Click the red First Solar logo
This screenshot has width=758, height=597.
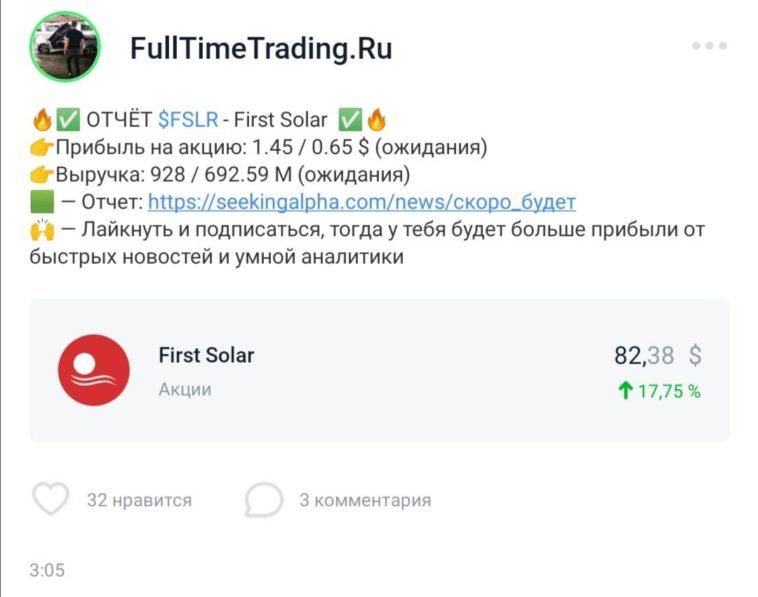click(x=94, y=370)
